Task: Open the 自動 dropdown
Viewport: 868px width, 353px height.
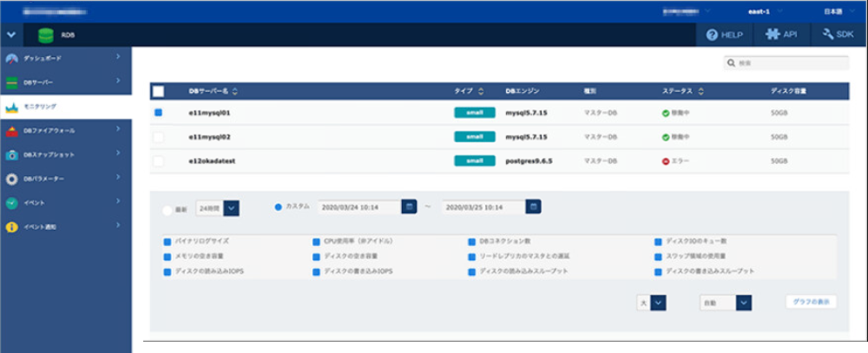Action: [x=743, y=302]
